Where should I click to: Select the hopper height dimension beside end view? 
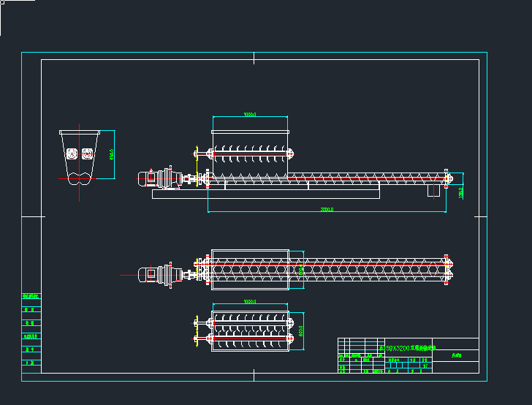113,154
